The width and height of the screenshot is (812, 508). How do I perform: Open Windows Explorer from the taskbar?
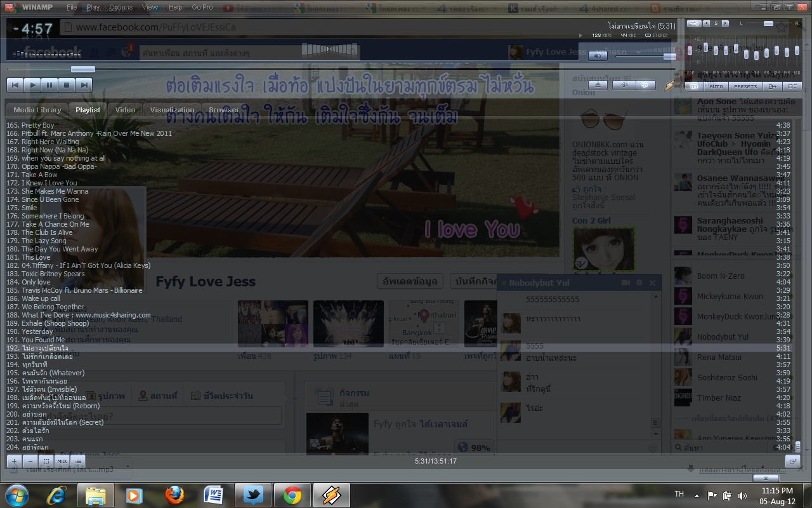pos(95,495)
